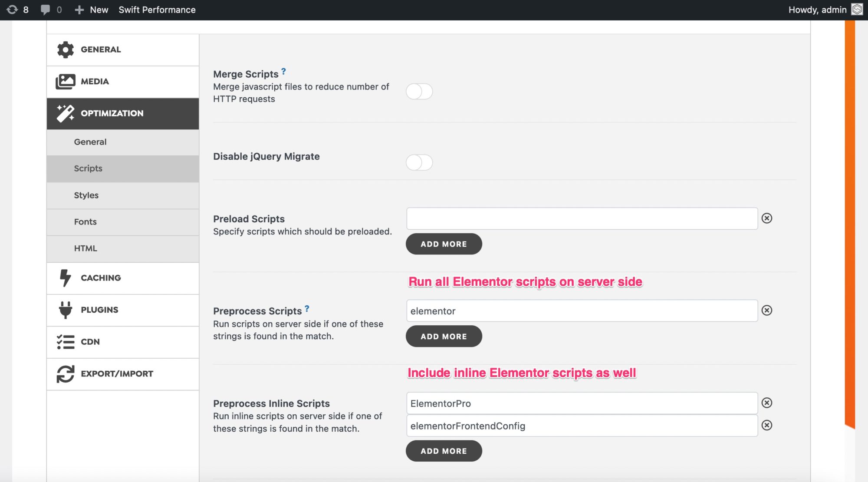Viewport: 868px width, 482px height.
Task: Open General settings via the gear icon
Action: tap(65, 50)
